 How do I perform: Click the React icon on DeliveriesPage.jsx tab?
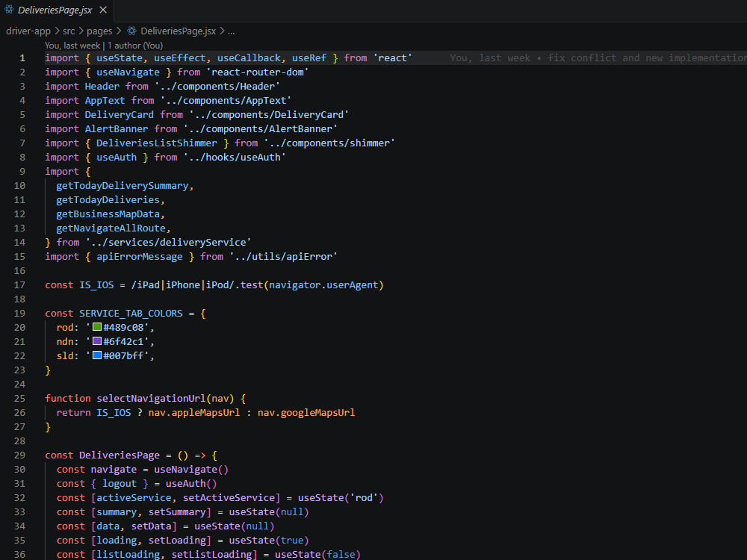coord(9,10)
